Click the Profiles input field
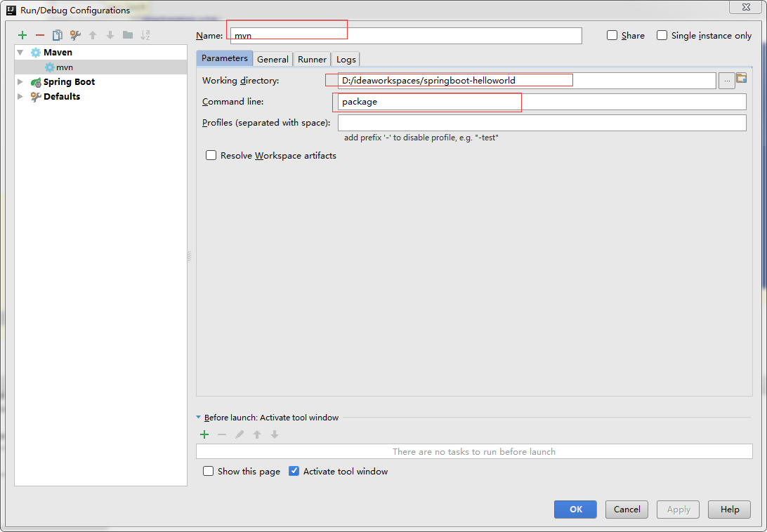This screenshot has height=532, width=767. 542,123
